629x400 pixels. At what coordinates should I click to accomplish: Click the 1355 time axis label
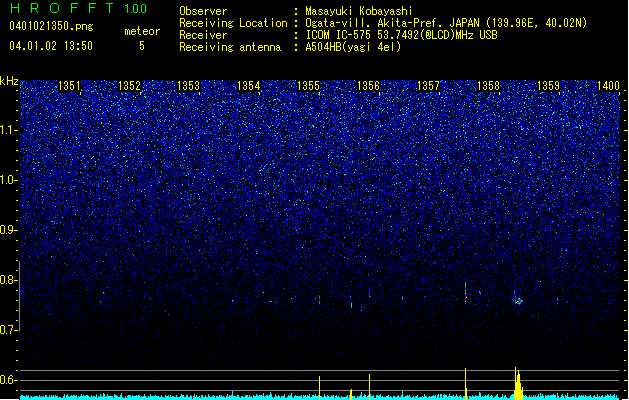(x=308, y=86)
